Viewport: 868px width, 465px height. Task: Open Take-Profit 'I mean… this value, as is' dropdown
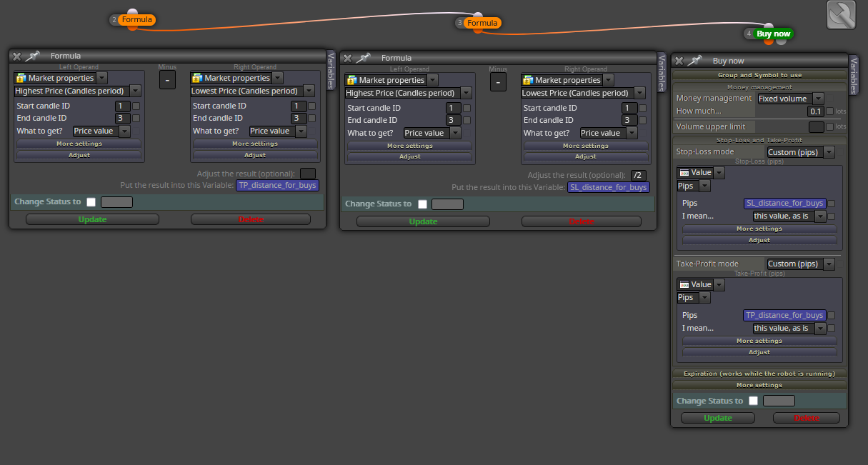pos(789,329)
